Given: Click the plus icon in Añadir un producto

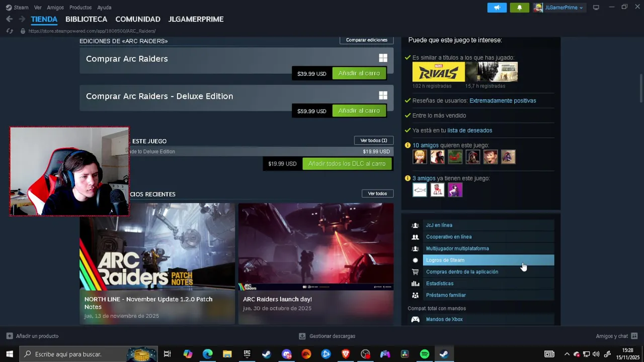Looking at the screenshot, I should click(x=10, y=336).
